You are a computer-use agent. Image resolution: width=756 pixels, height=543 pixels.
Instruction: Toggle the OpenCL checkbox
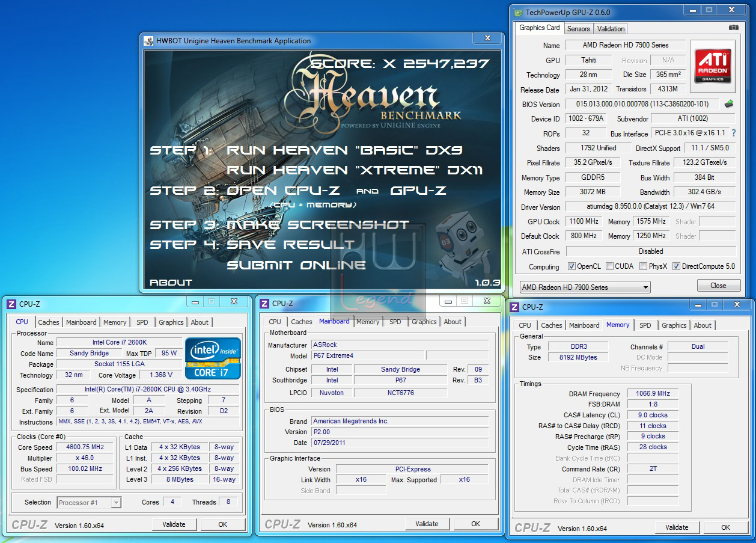tap(572, 266)
